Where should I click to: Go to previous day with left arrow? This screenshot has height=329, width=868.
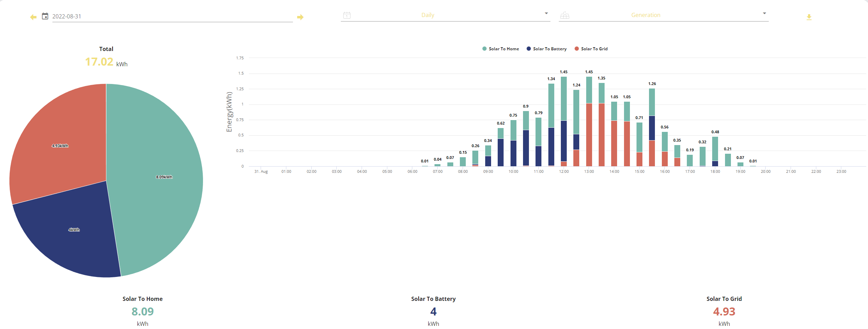click(x=33, y=17)
